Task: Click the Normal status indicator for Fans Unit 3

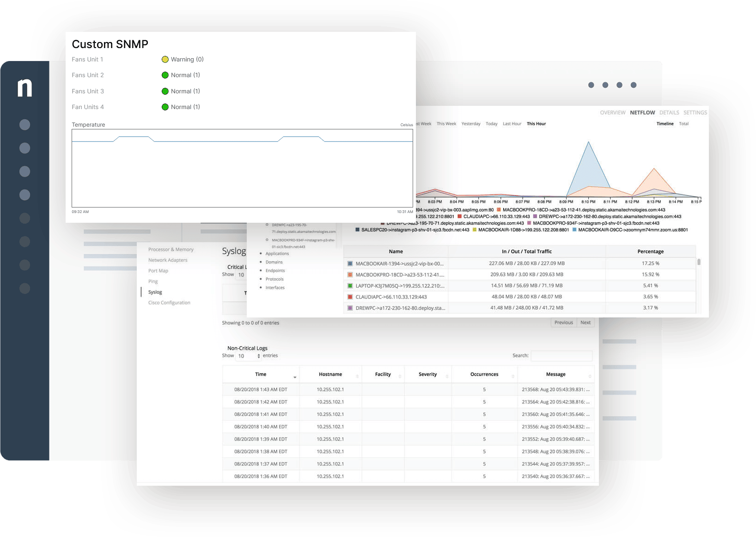Action: pyautogui.click(x=165, y=91)
